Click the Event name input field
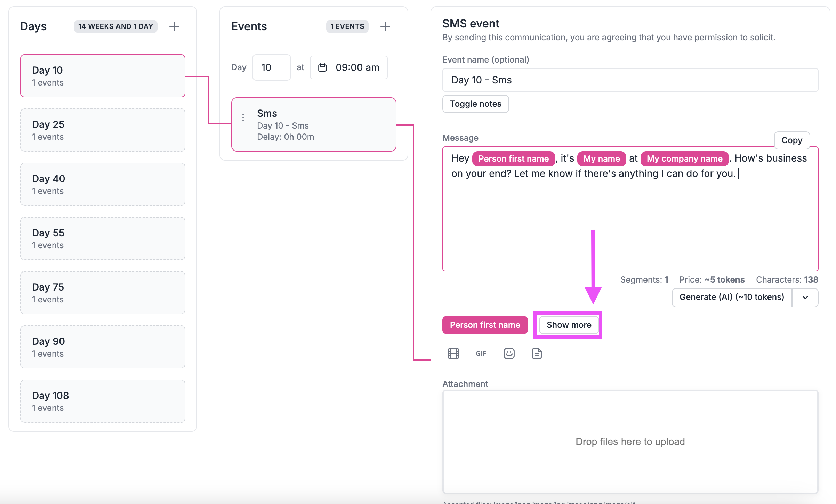The image size is (836, 504). [630, 80]
